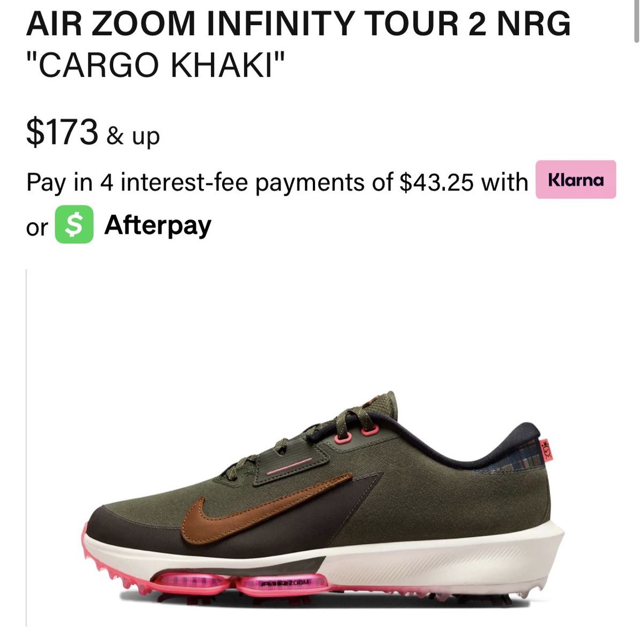
Task: Click the pink tongue stripe on shoe
Action: 289,466
